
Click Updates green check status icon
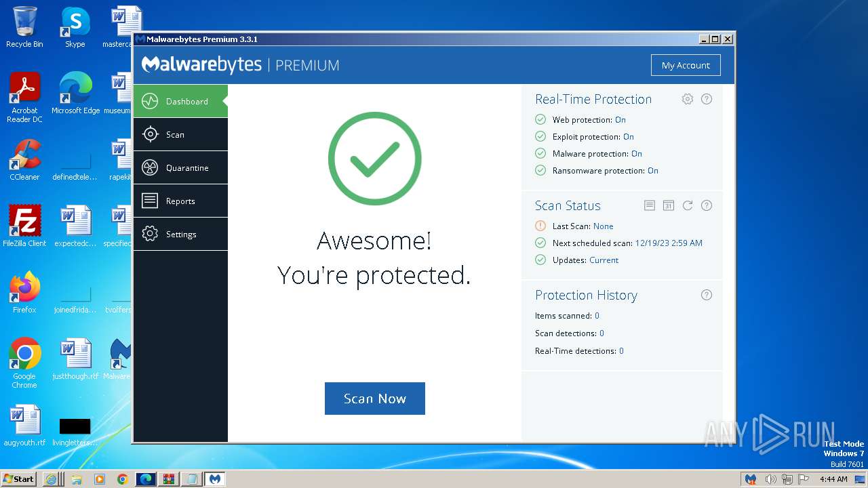coord(540,260)
